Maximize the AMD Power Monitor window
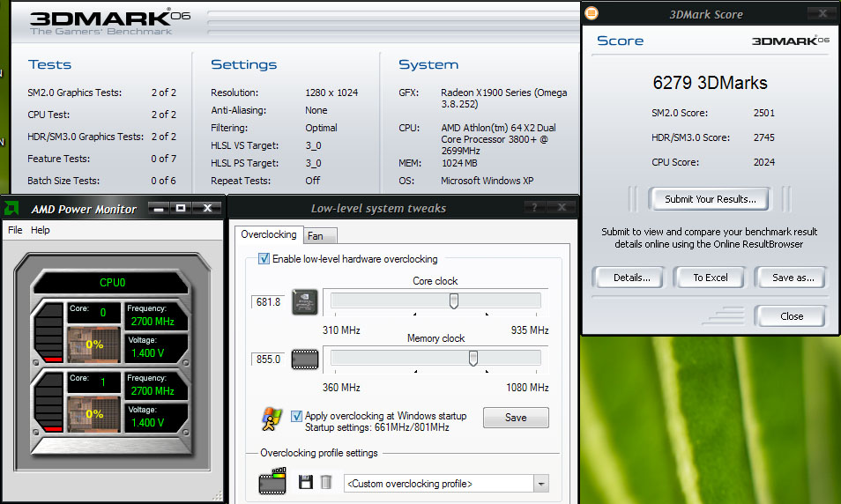The width and height of the screenshot is (841, 504). point(181,207)
